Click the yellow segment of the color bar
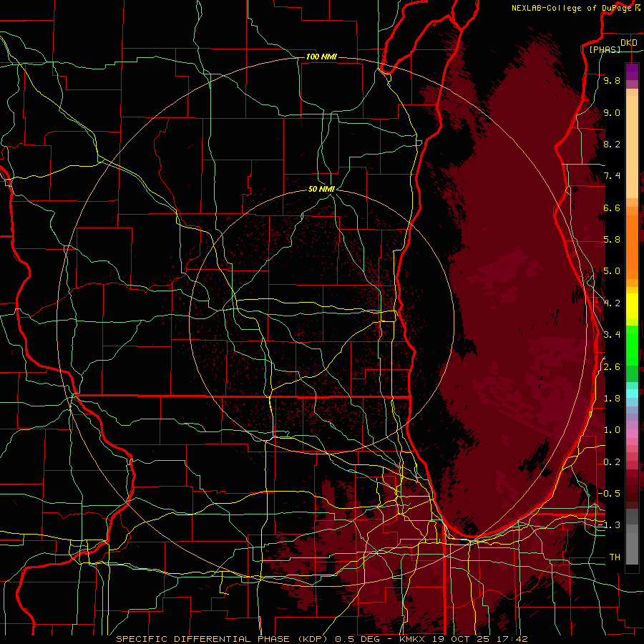 632,306
